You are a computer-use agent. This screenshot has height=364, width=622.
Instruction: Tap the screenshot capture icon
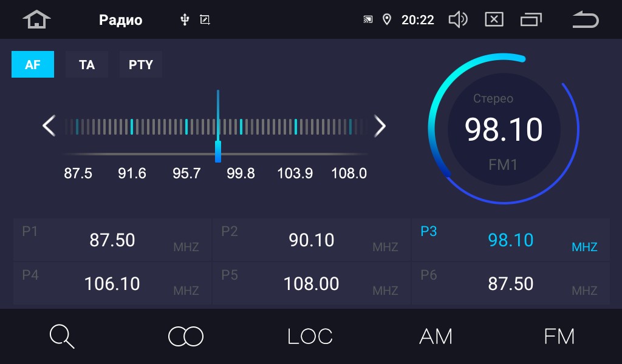[205, 19]
